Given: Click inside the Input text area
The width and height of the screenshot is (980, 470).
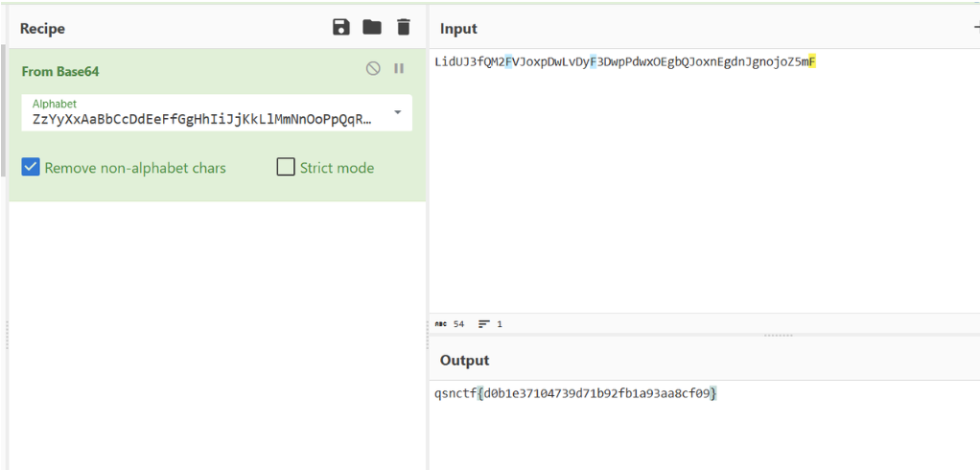Looking at the screenshot, I should click(x=700, y=192).
